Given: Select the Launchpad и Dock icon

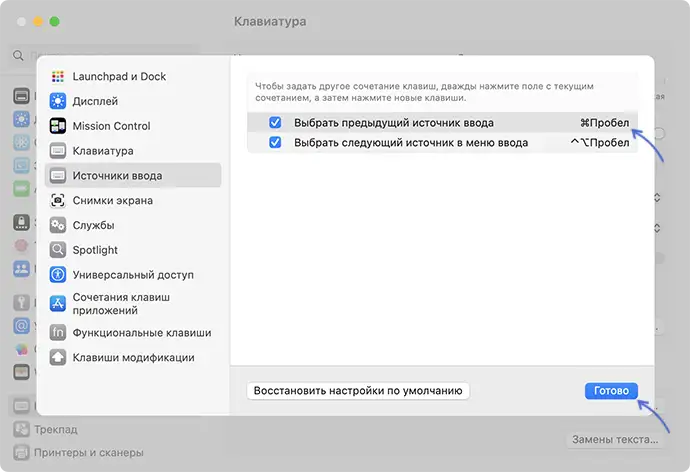Looking at the screenshot, I should [x=58, y=77].
